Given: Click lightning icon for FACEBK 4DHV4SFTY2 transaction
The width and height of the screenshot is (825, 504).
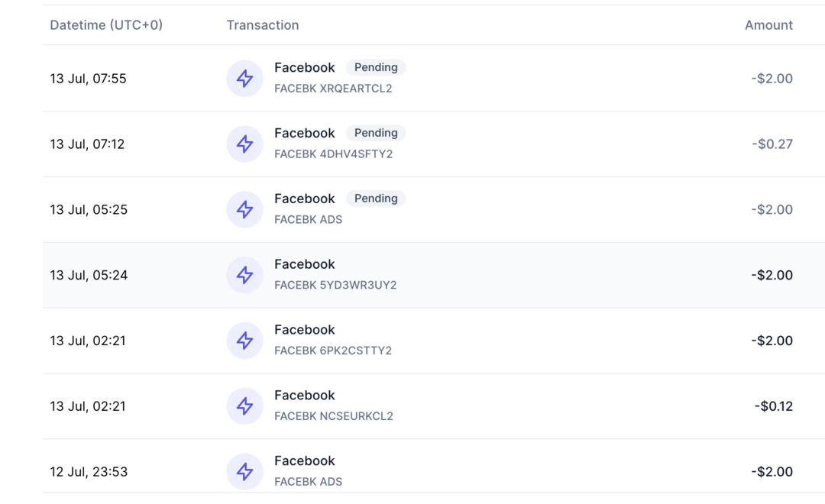Looking at the screenshot, I should [244, 144].
